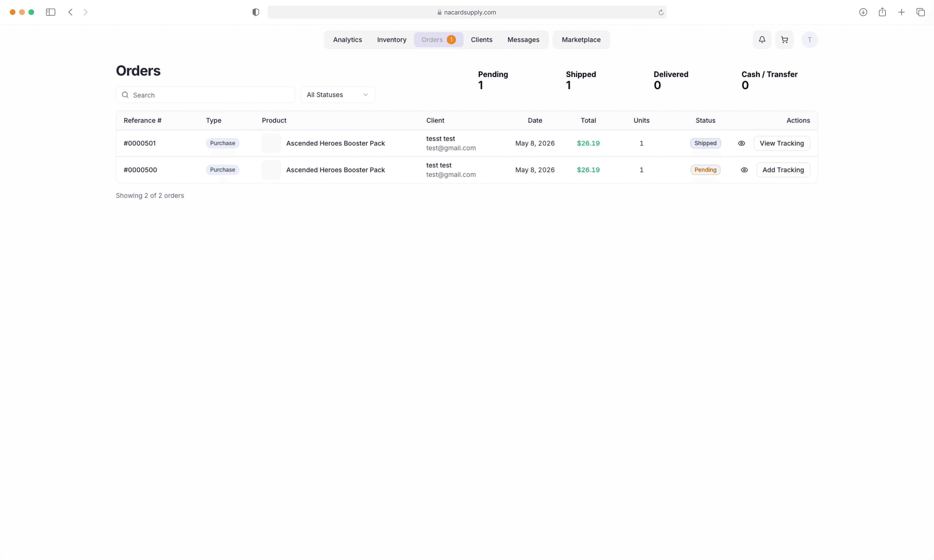The height and width of the screenshot is (560, 934).
Task: Open the shopping cart
Action: click(x=784, y=40)
